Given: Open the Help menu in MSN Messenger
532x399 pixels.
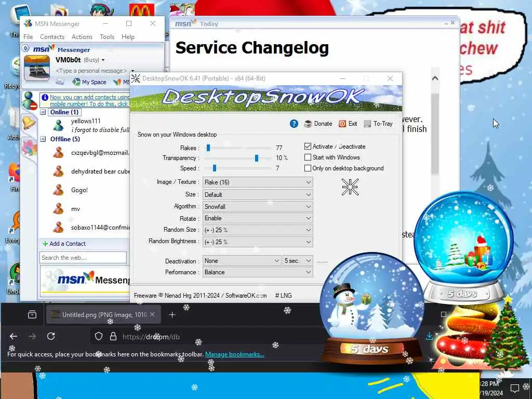Looking at the screenshot, I should 128,37.
